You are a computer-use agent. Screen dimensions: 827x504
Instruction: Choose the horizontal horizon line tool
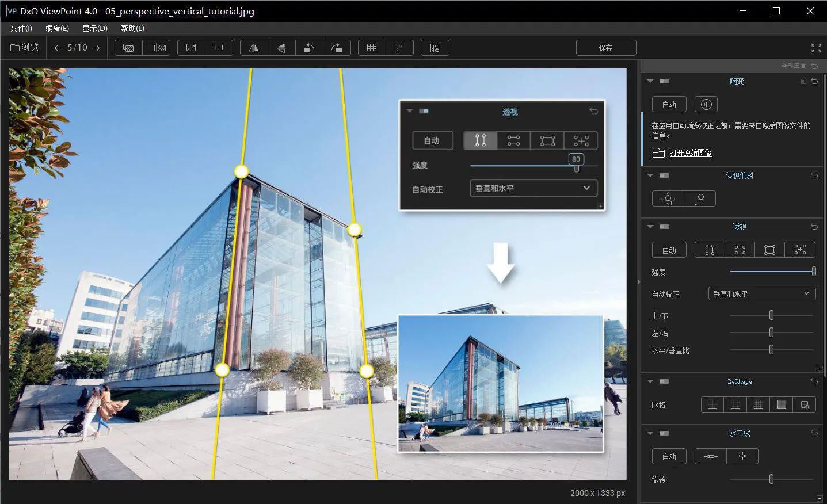[x=710, y=456]
